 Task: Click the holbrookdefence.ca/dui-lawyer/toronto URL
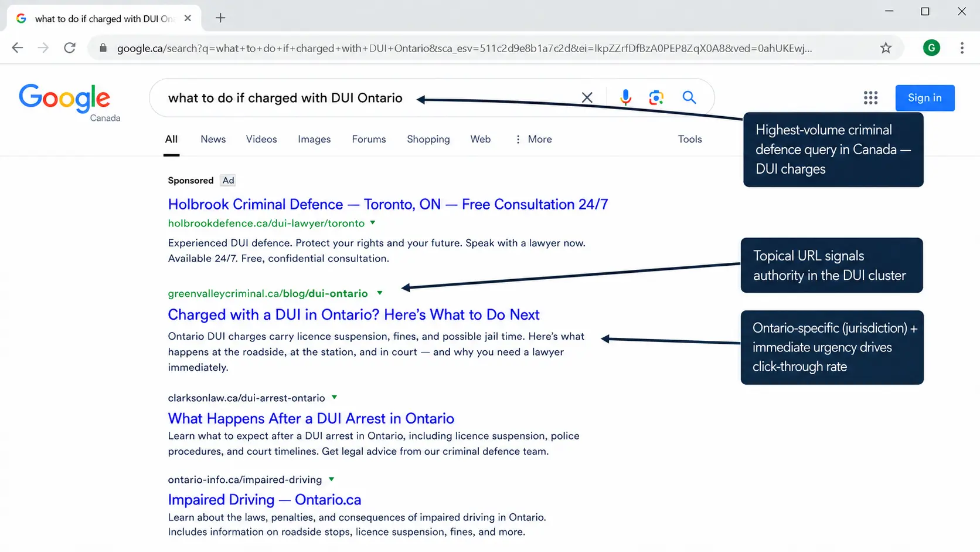(x=266, y=223)
